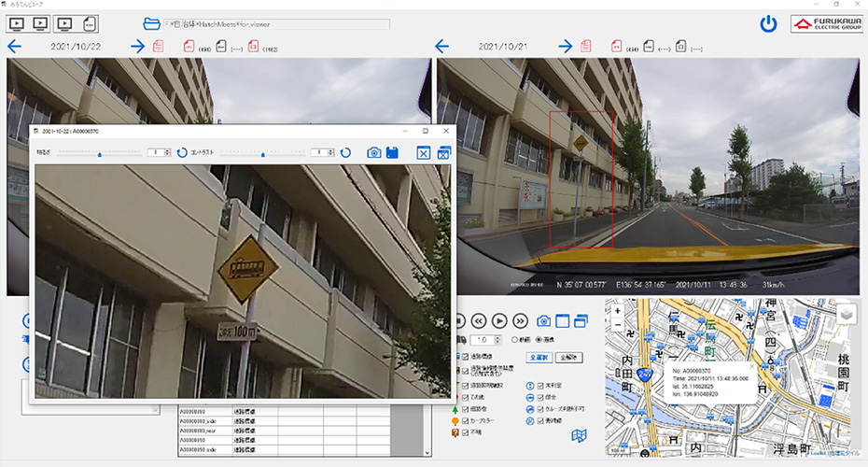This screenshot has height=467, width=868.
Task: Click the 全選択 button
Action: [539, 358]
